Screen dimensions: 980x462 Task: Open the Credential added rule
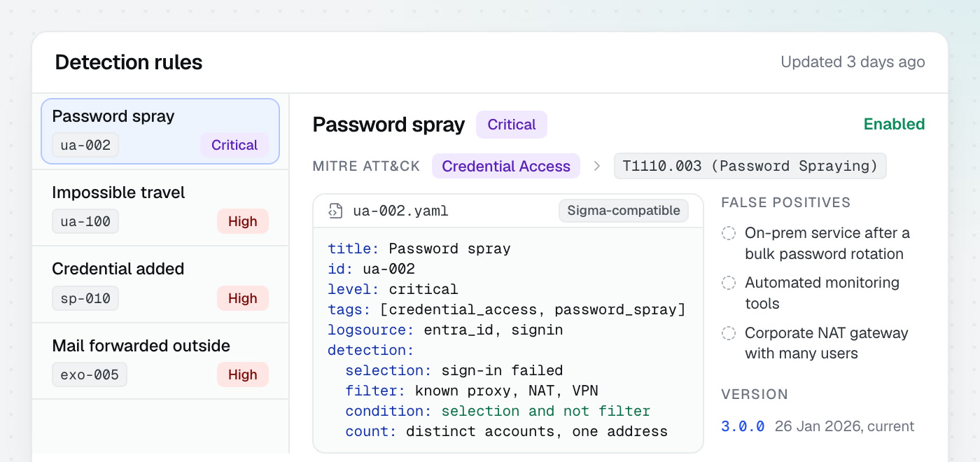(160, 284)
